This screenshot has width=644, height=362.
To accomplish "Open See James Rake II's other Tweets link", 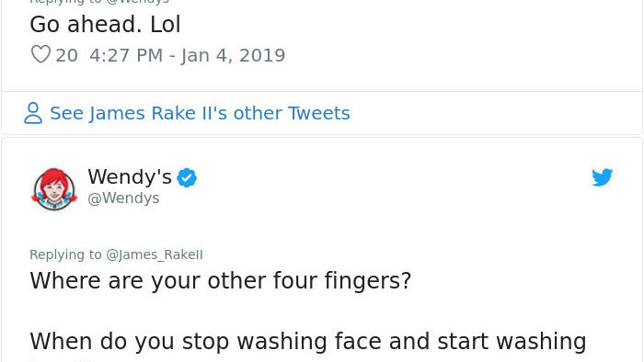I will (200, 113).
